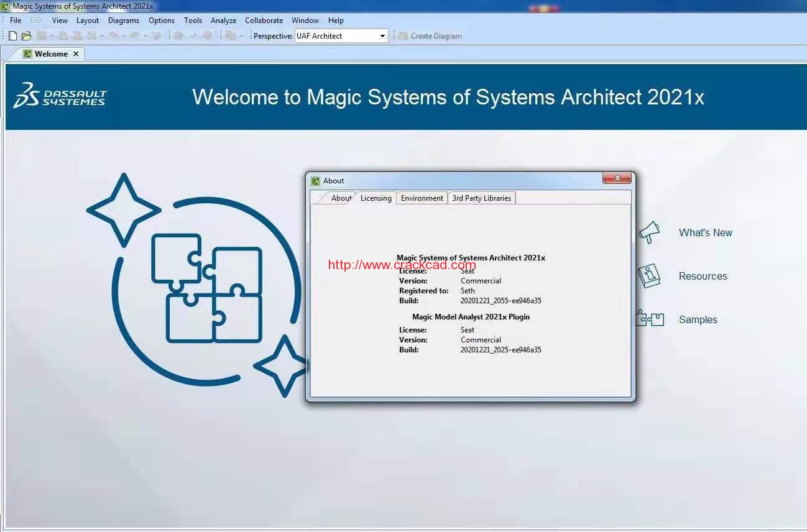The height and width of the screenshot is (532, 807).
Task: Click the Open Project folder icon
Action: click(26, 36)
